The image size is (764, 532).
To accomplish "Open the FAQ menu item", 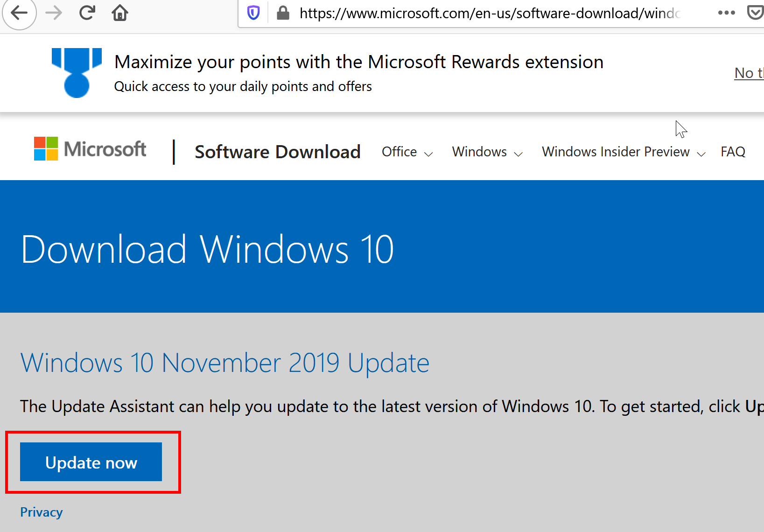I will click(x=733, y=152).
